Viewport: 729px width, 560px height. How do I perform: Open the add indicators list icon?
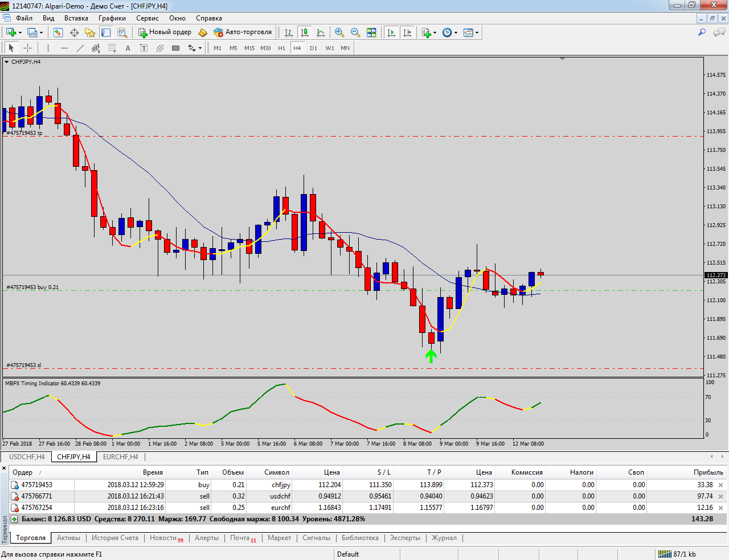426,32
